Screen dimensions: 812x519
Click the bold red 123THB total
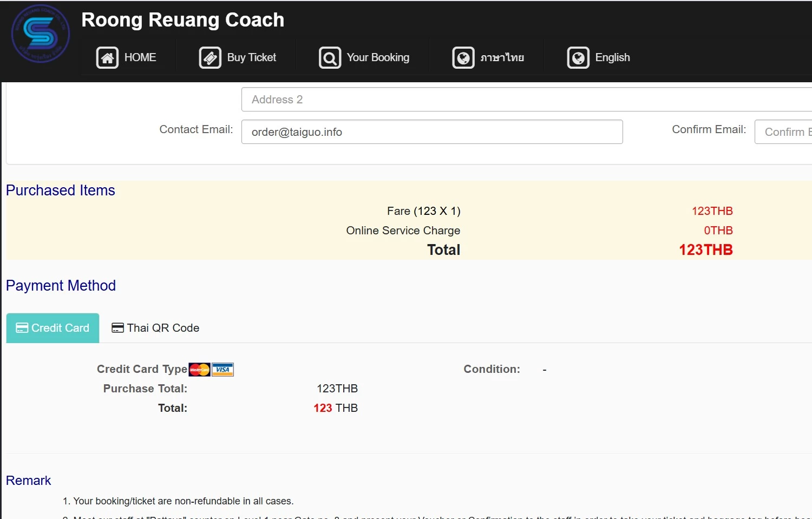706,250
